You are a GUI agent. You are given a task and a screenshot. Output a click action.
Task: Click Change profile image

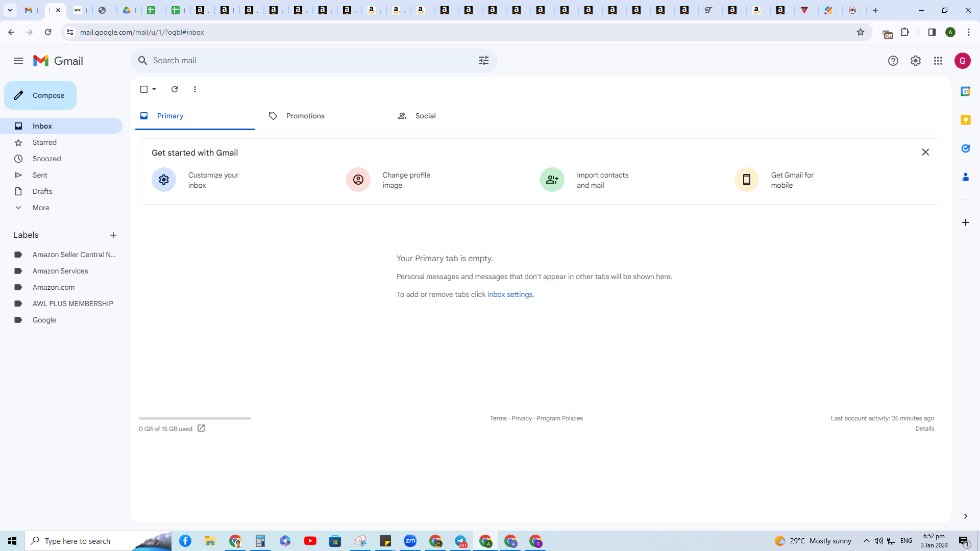tap(388, 180)
